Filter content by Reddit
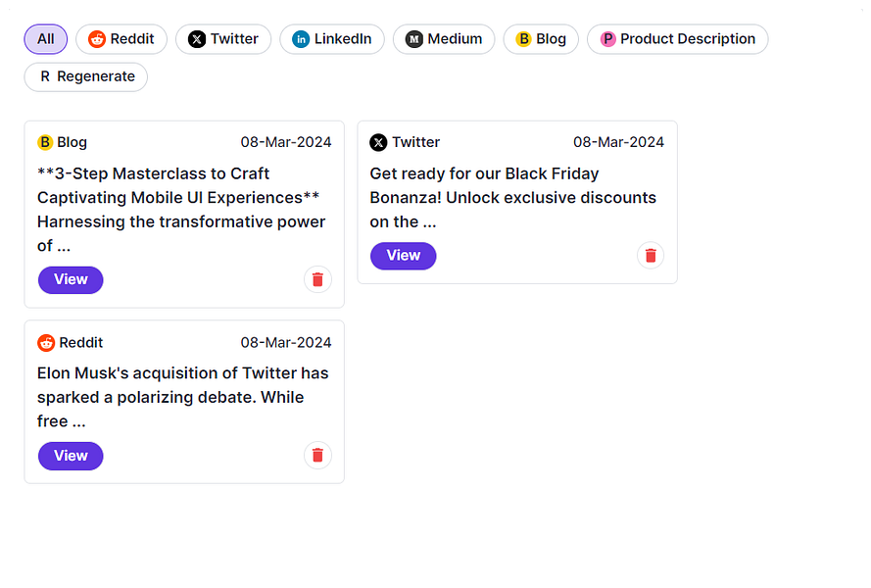The height and width of the screenshot is (588, 871). click(121, 39)
